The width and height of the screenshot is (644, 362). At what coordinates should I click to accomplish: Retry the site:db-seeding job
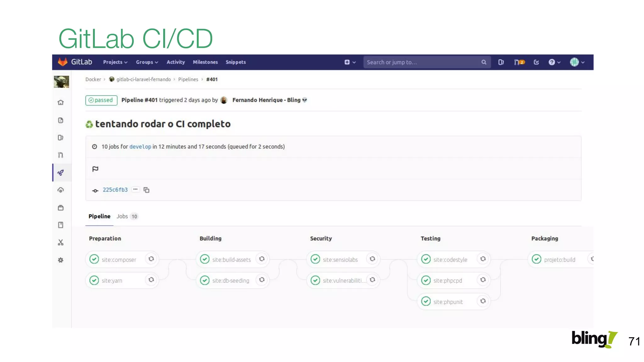point(262,280)
